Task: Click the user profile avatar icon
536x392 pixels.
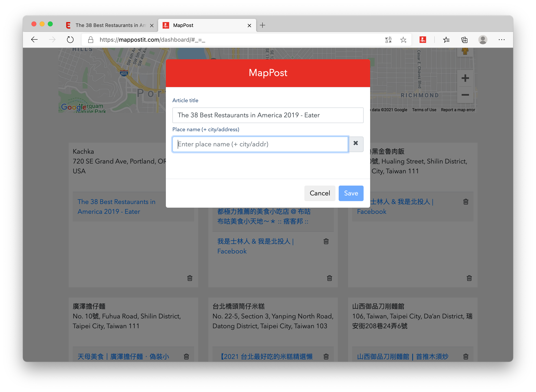Action: click(483, 40)
